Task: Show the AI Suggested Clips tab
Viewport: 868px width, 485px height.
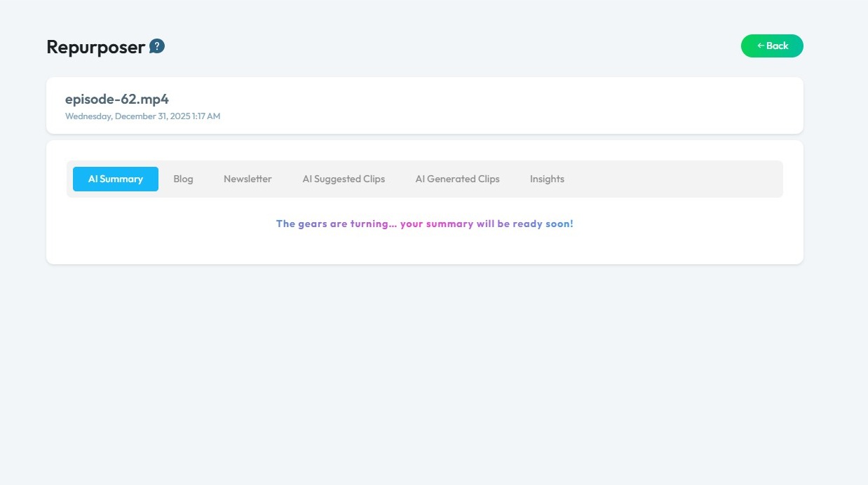Action: 344,179
